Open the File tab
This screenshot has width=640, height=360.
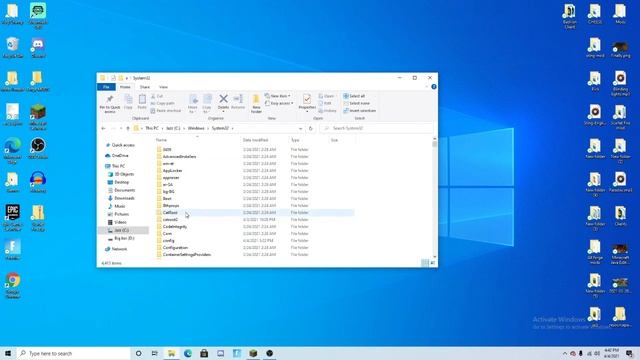point(106,87)
